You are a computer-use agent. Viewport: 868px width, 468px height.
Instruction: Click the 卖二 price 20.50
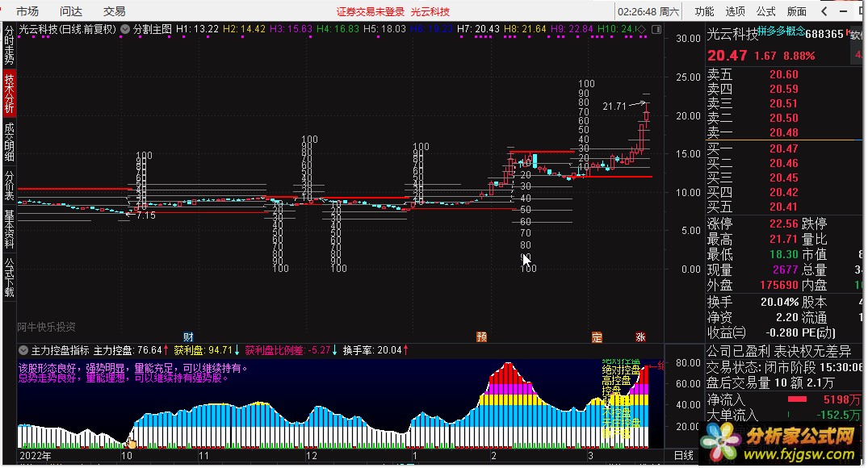pos(783,118)
